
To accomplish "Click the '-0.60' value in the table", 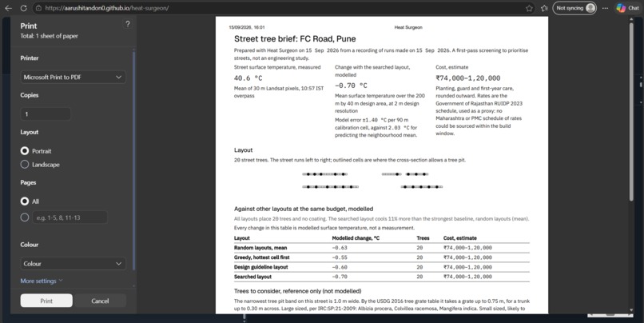I will pos(340,267).
